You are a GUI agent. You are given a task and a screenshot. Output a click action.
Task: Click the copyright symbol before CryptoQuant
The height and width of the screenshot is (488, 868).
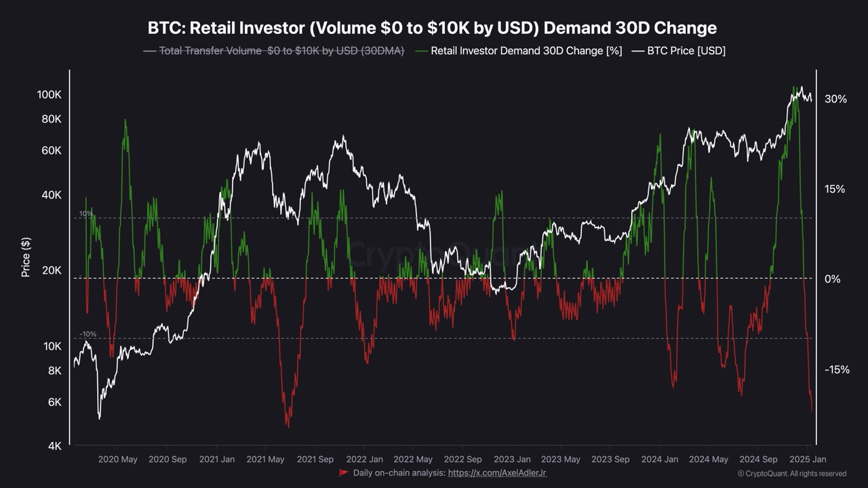point(741,474)
